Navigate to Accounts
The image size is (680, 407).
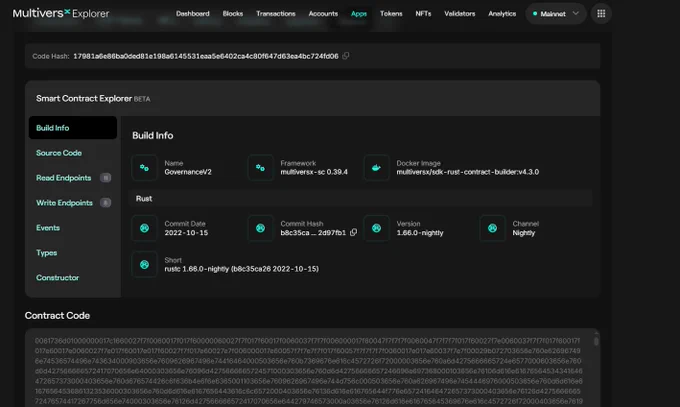tap(323, 14)
